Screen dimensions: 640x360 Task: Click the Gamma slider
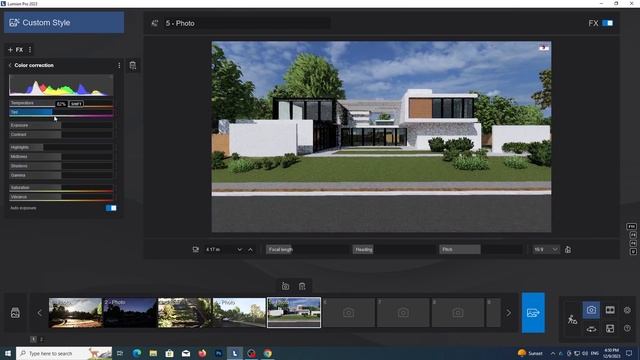pyautogui.click(x=61, y=176)
